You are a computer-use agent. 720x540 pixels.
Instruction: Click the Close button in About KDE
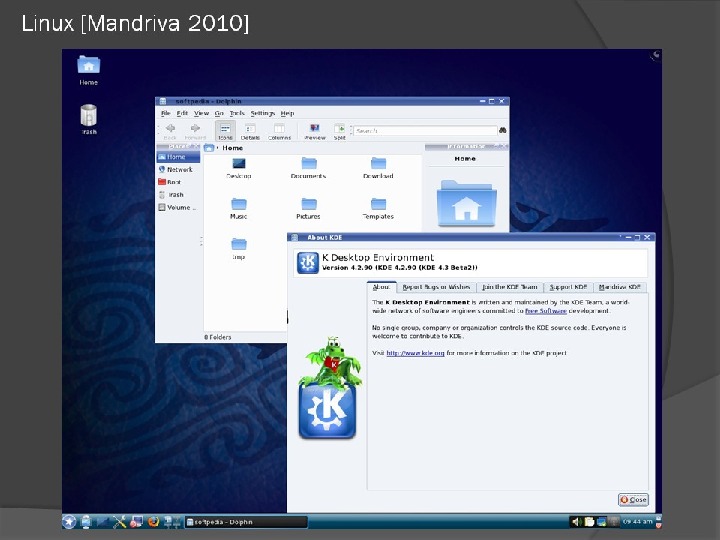click(633, 500)
